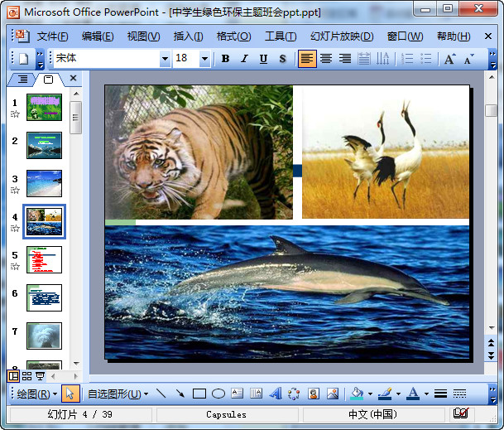Switch to Normal view

point(13,376)
